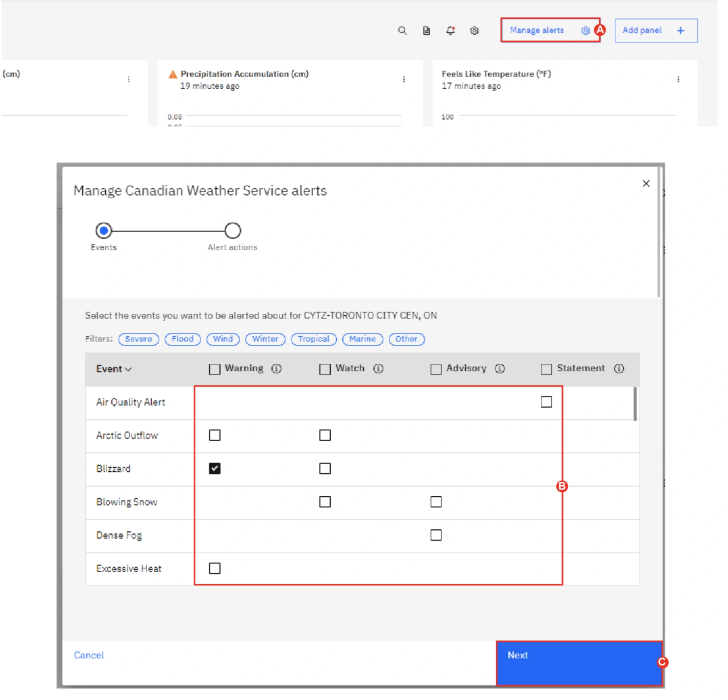
Task: Check the Statement column header checkbox
Action: click(x=546, y=369)
